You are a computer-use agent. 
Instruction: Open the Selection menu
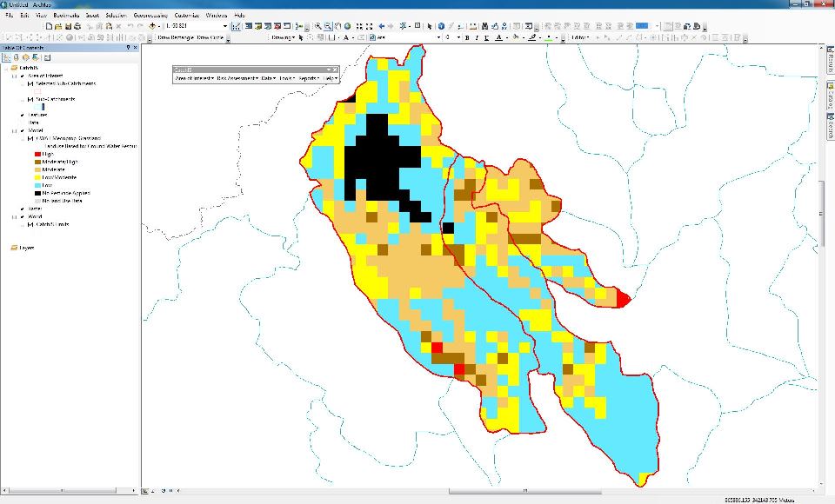(x=114, y=15)
